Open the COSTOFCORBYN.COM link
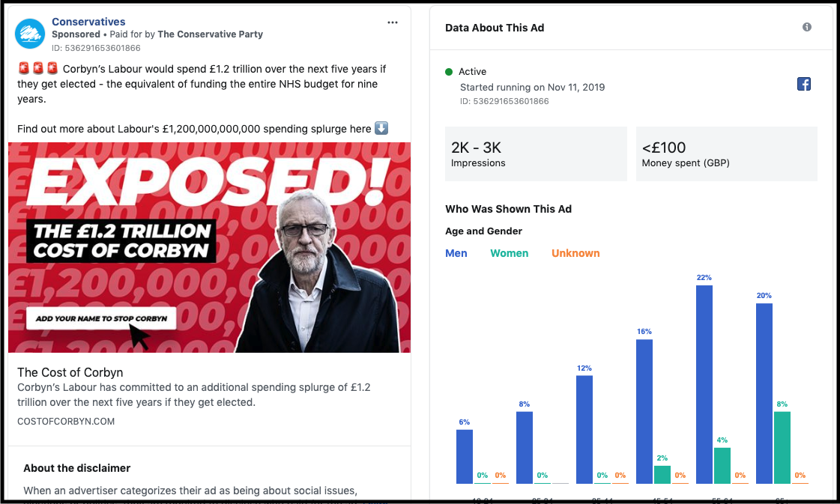 66,422
